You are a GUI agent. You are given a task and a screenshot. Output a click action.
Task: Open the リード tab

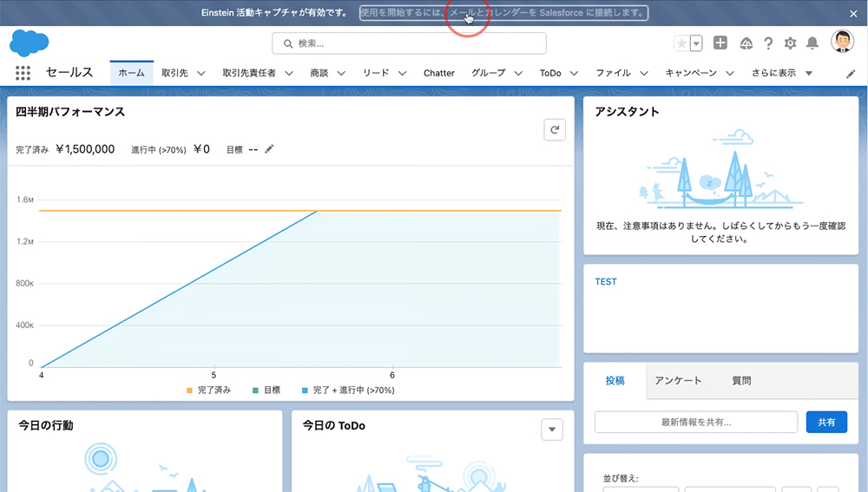376,73
